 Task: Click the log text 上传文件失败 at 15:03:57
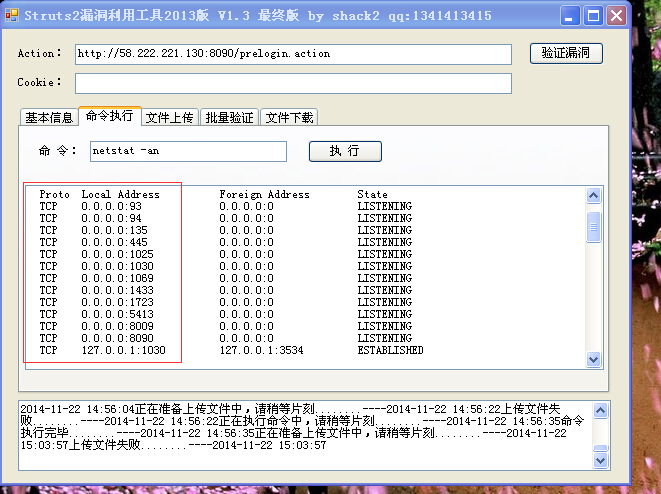(x=104, y=445)
